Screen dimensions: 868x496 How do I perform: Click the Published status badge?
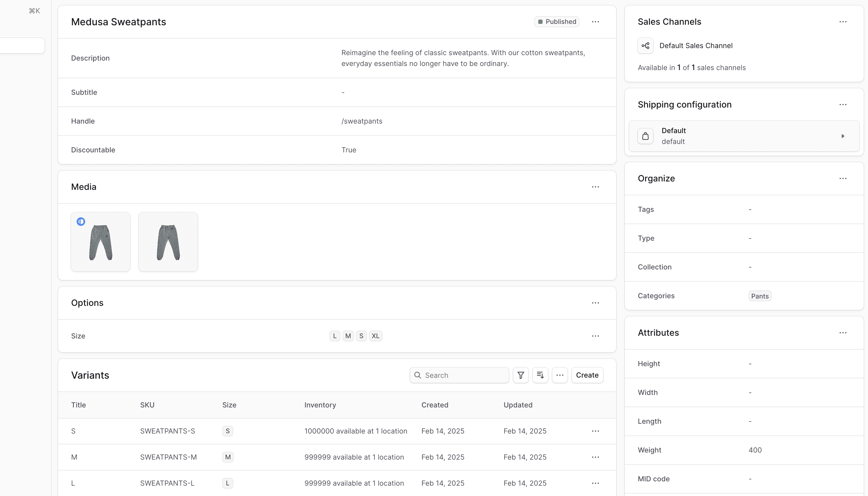pyautogui.click(x=556, y=22)
